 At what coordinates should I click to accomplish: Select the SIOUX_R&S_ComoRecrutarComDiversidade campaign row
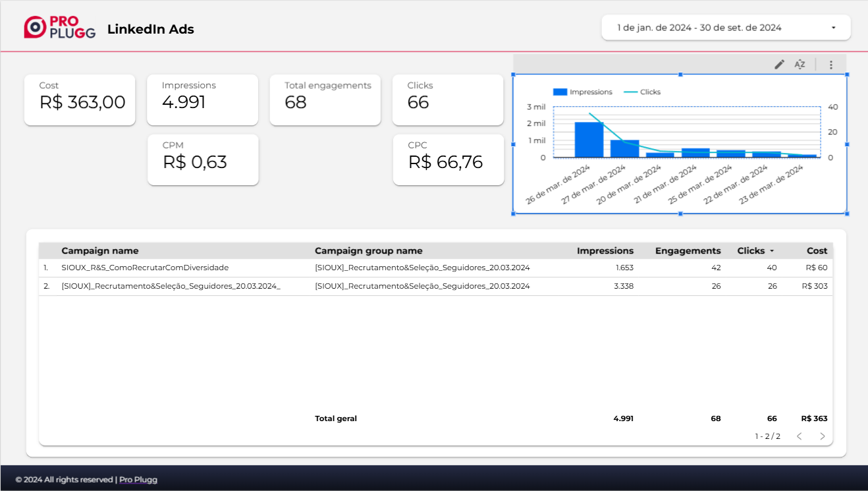point(436,268)
